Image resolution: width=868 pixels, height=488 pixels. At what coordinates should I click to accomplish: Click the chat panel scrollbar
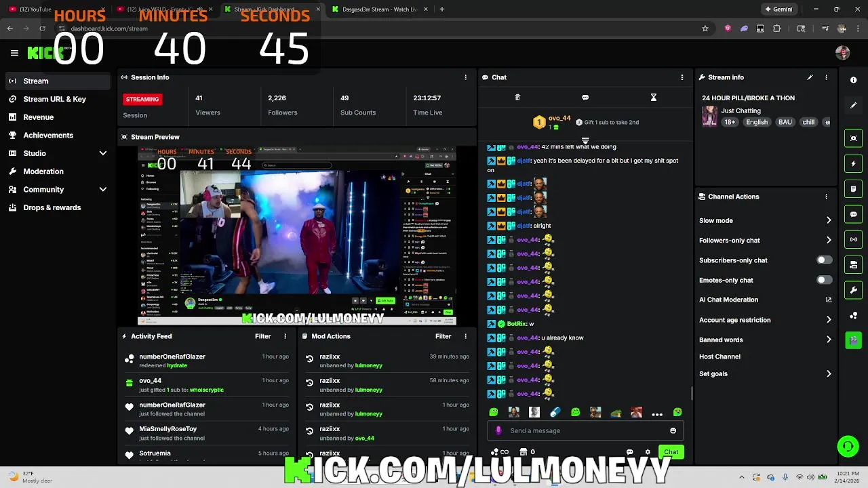692,393
